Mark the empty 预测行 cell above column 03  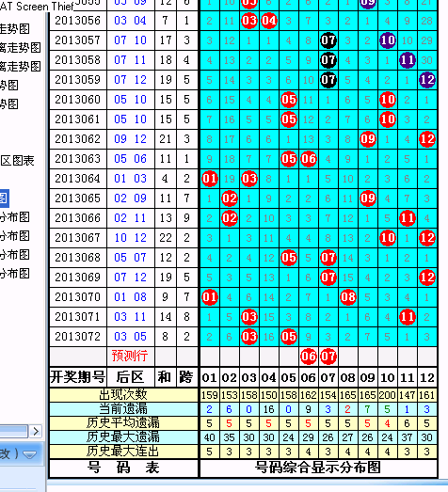click(x=249, y=357)
